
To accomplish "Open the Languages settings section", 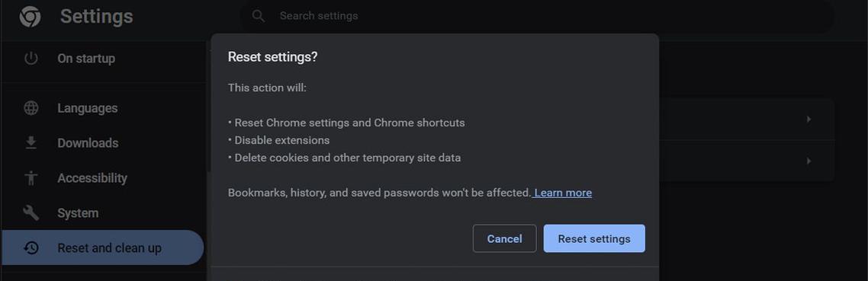I will click(x=88, y=108).
